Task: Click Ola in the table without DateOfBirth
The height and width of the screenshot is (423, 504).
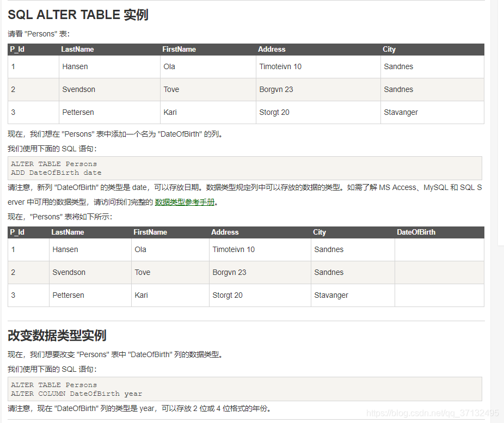Action: pyautogui.click(x=169, y=66)
